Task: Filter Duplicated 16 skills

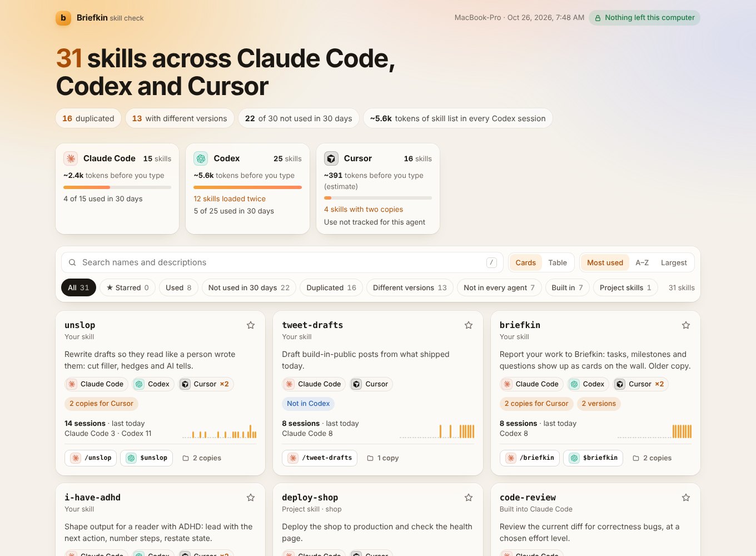Action: [331, 287]
